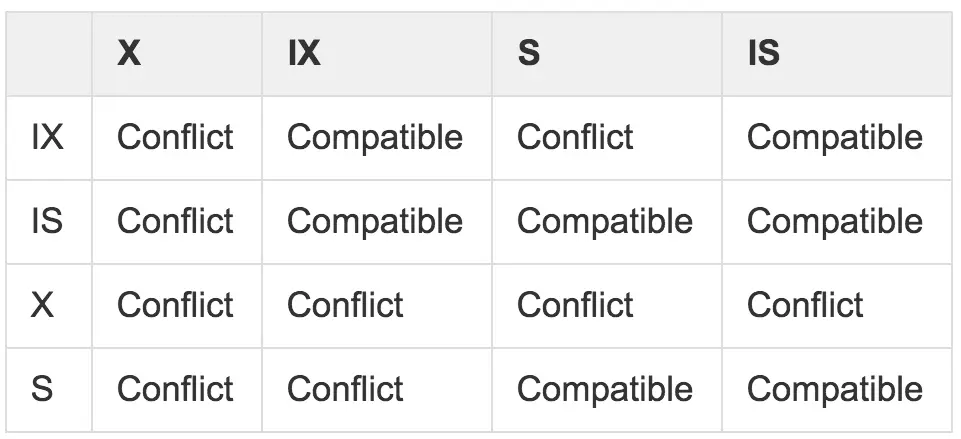Image resolution: width=961 pixels, height=439 pixels.
Task: Select Compatible cell at row S, column S
Action: pyautogui.click(x=605, y=389)
